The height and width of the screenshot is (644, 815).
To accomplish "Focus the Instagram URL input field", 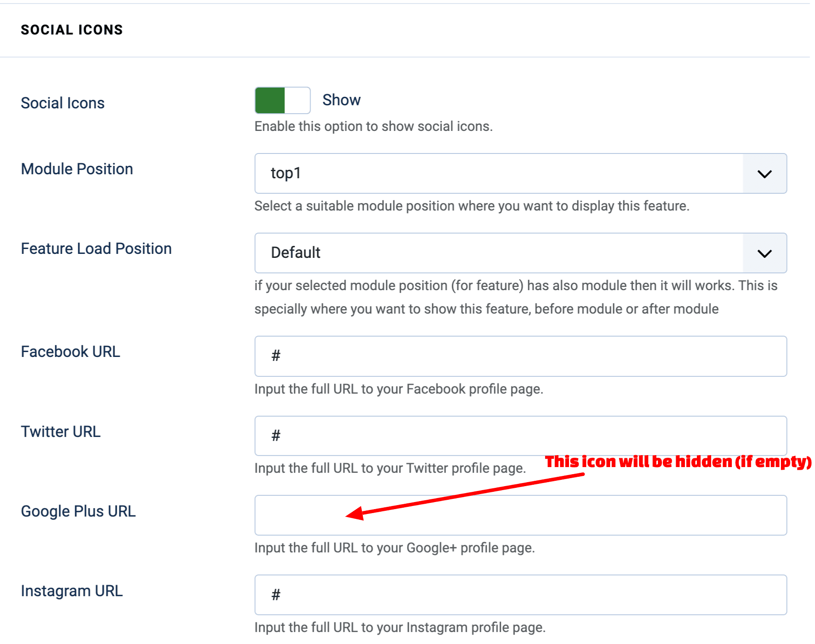I will [520, 595].
